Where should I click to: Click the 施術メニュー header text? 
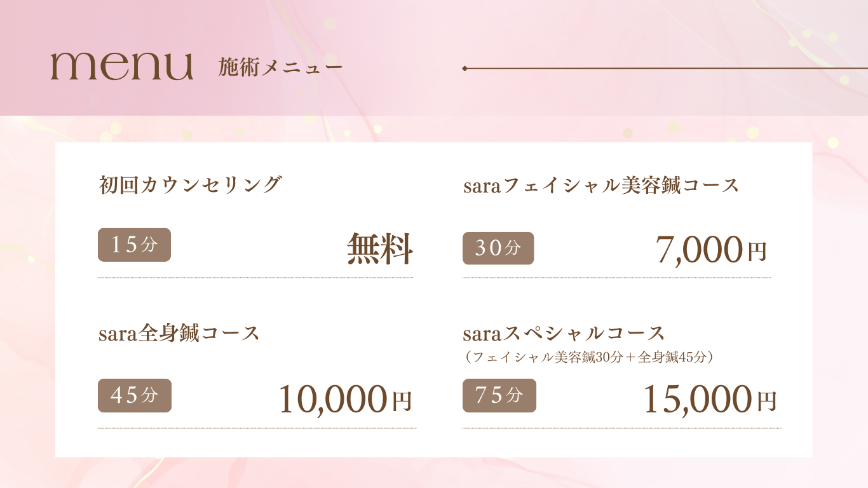click(280, 67)
